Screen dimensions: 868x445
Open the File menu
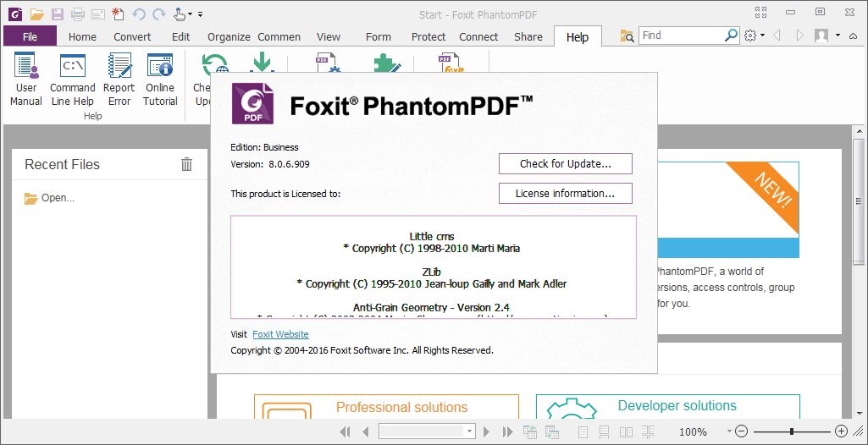[x=30, y=36]
